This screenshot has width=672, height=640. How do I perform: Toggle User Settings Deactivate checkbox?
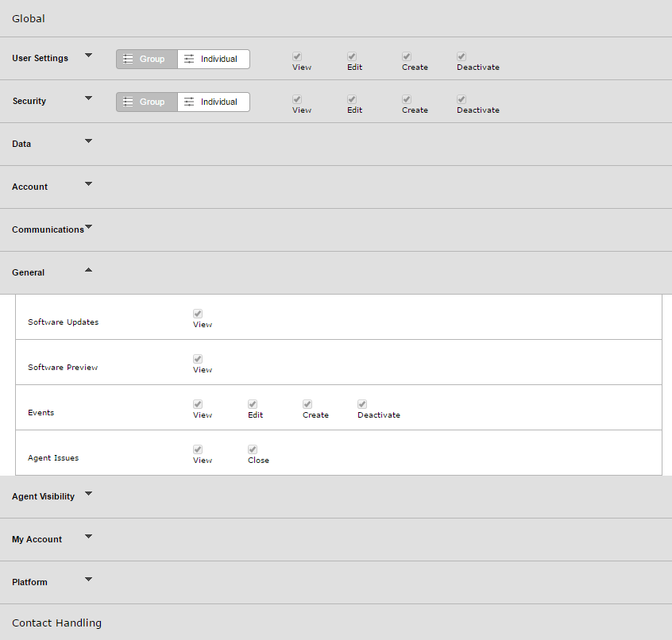(x=462, y=56)
